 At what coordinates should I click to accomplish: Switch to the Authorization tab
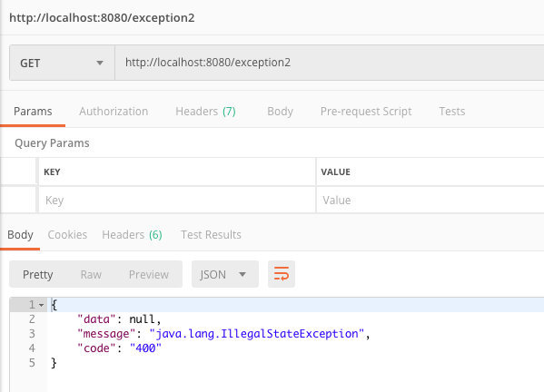click(x=114, y=112)
